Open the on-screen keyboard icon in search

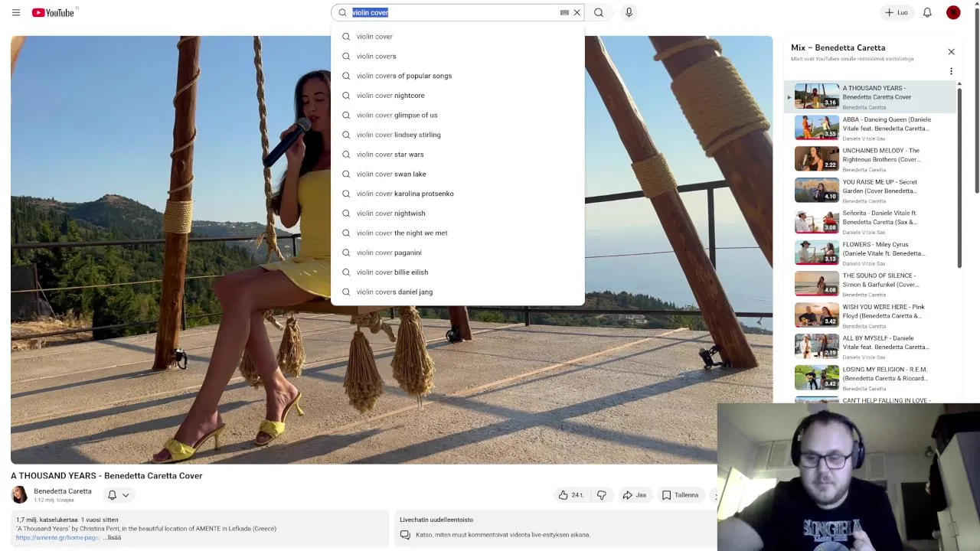[x=564, y=12]
